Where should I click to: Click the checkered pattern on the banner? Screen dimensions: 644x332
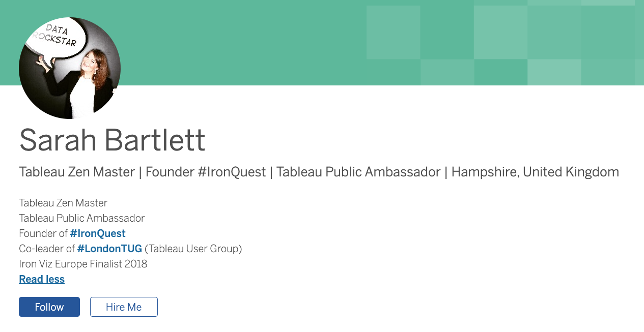[504, 43]
